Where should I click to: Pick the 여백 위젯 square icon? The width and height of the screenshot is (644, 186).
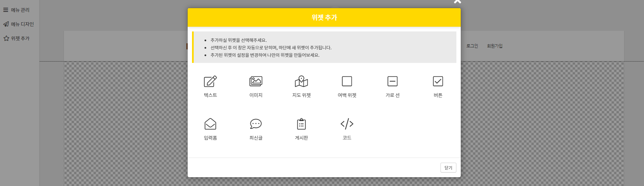347,81
